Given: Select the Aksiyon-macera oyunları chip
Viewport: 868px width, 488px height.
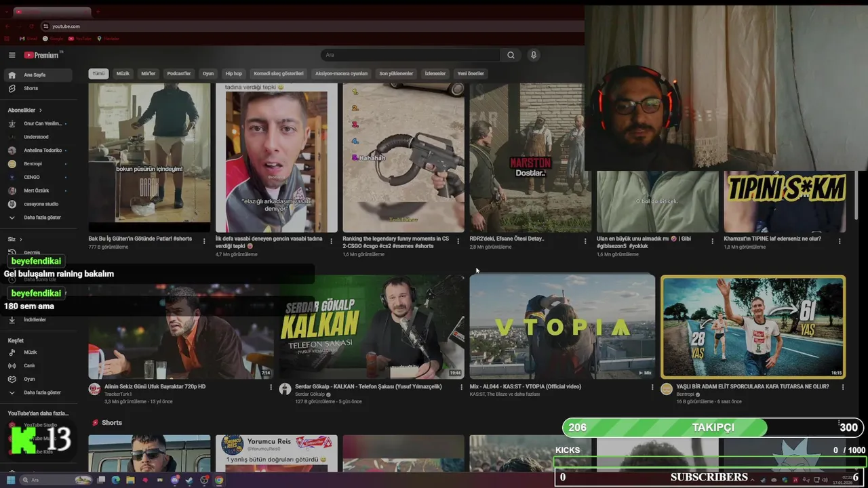Looking at the screenshot, I should pyautogui.click(x=341, y=73).
